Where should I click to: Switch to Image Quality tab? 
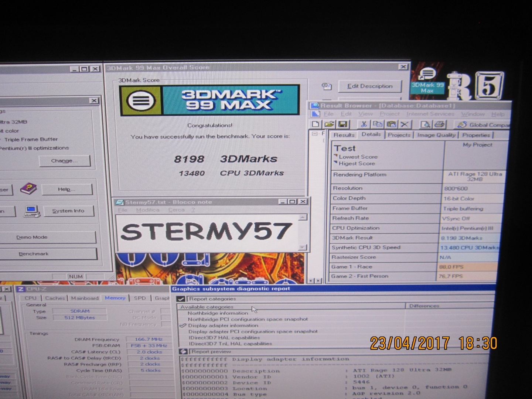click(x=436, y=135)
